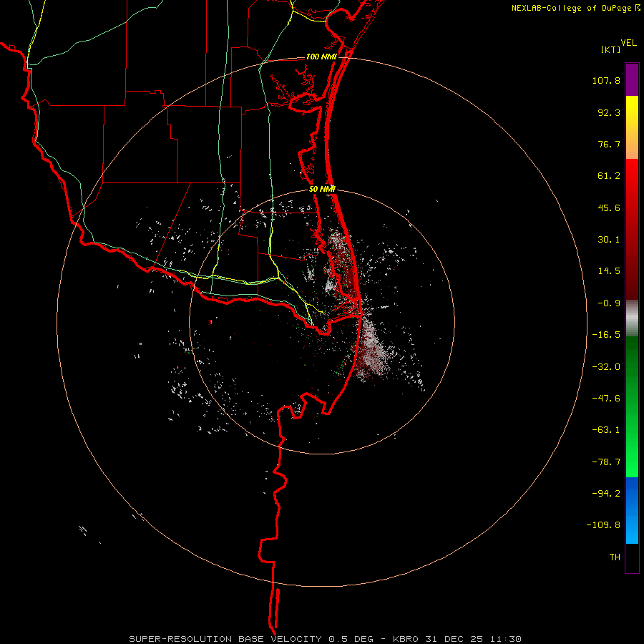The width and height of the screenshot is (644, 644).
Task: Click the [KT] units label
Action: [611, 49]
